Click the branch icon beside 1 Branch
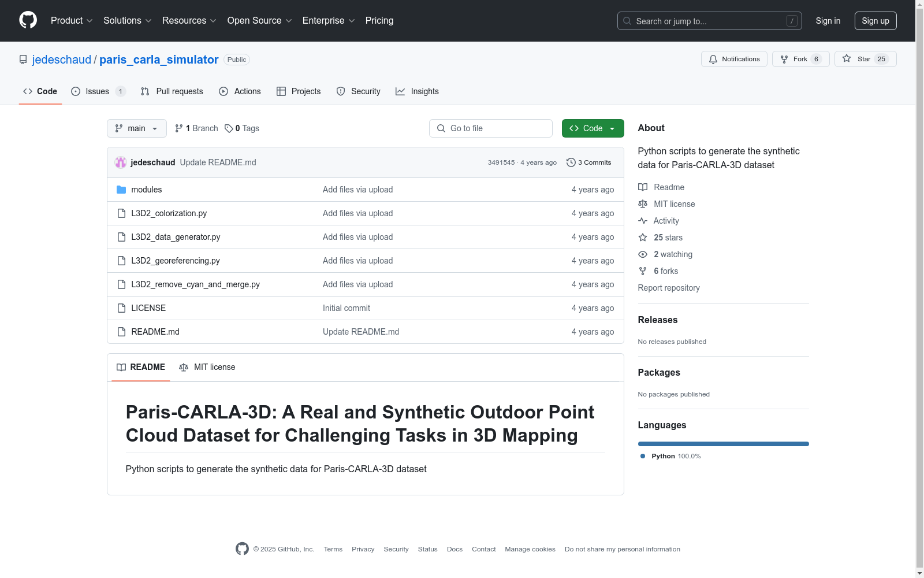924x578 pixels. click(179, 128)
